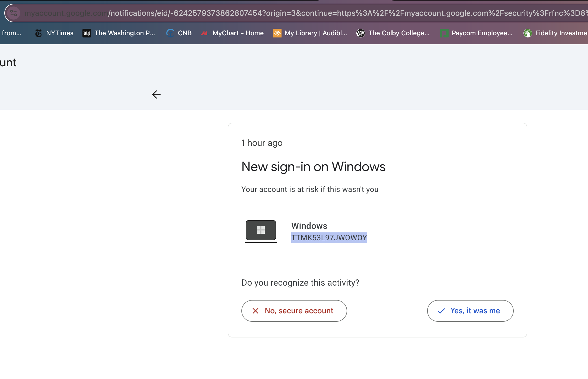Viewport: 588px width, 379px height.
Task: Confirm with Yes, it was me
Action: pos(470,311)
